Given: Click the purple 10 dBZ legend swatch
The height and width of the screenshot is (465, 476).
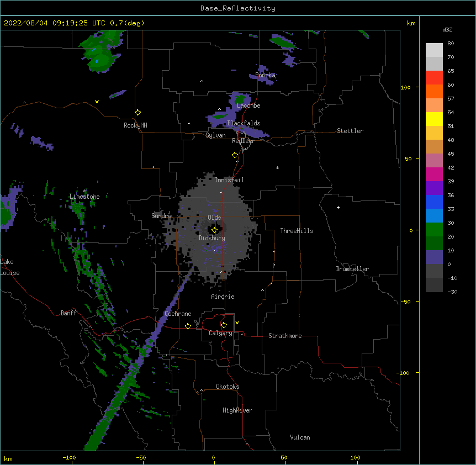Looking at the screenshot, I should 434,257.
